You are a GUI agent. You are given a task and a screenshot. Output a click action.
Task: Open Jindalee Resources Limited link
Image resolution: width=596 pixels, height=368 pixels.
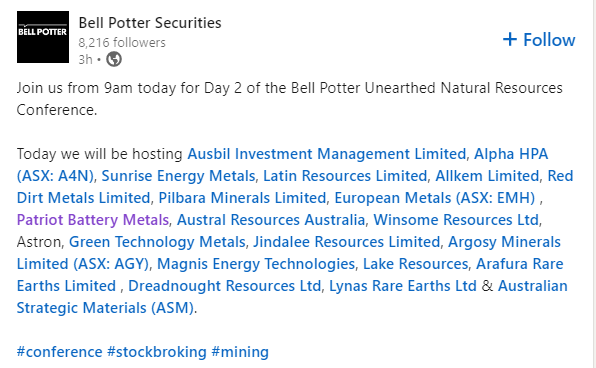pos(347,242)
